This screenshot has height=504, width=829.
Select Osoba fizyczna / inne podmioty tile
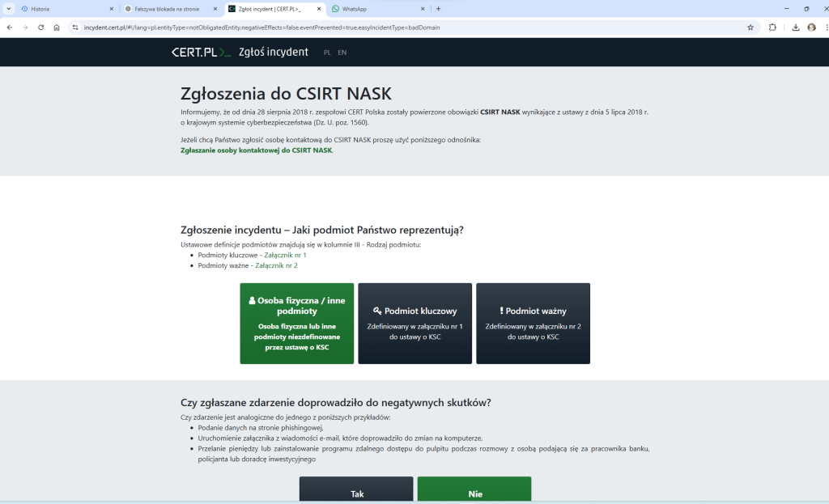click(296, 324)
